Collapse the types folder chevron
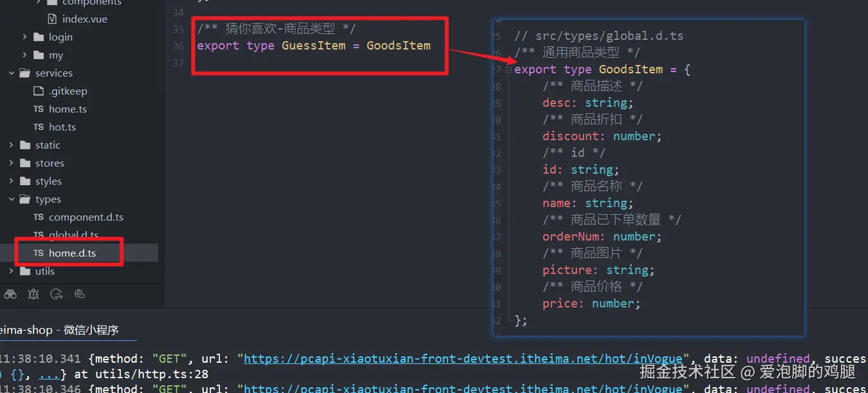 click(12, 199)
